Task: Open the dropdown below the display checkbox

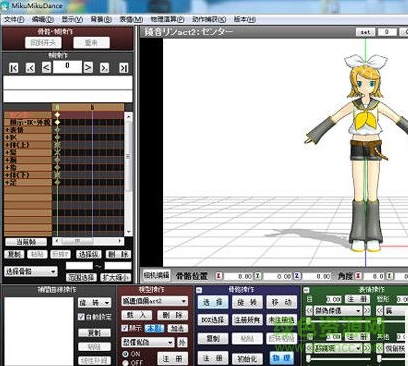Action: [x=148, y=342]
